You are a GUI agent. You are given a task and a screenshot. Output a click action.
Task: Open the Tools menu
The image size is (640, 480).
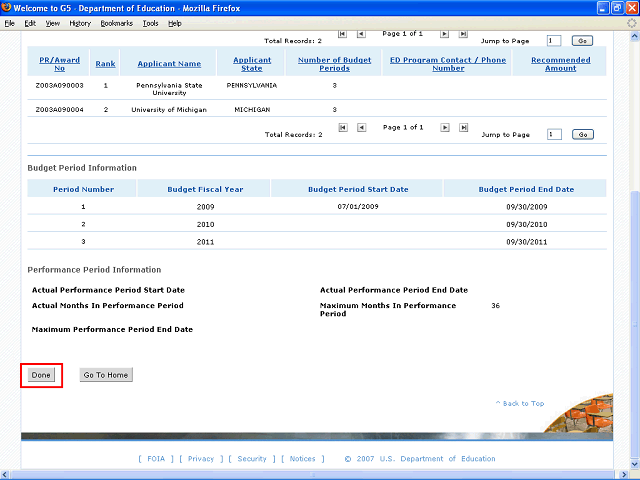coord(150,22)
